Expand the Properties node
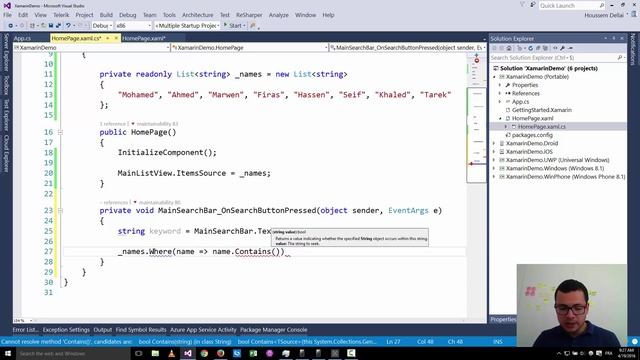 coord(500,85)
